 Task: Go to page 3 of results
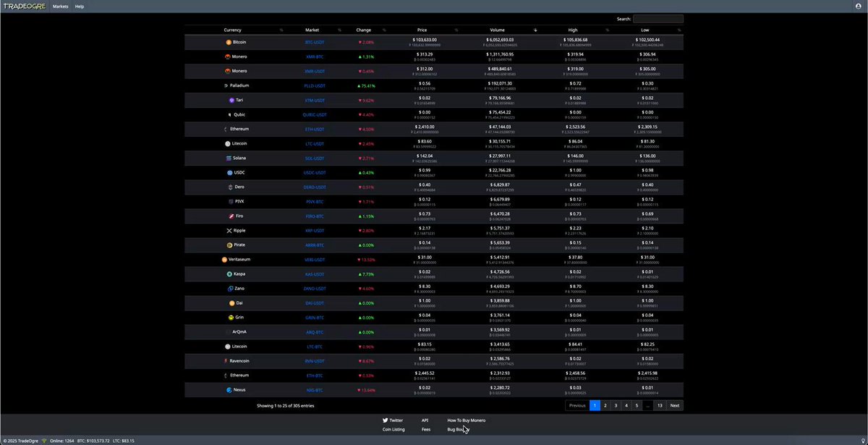pos(616,405)
